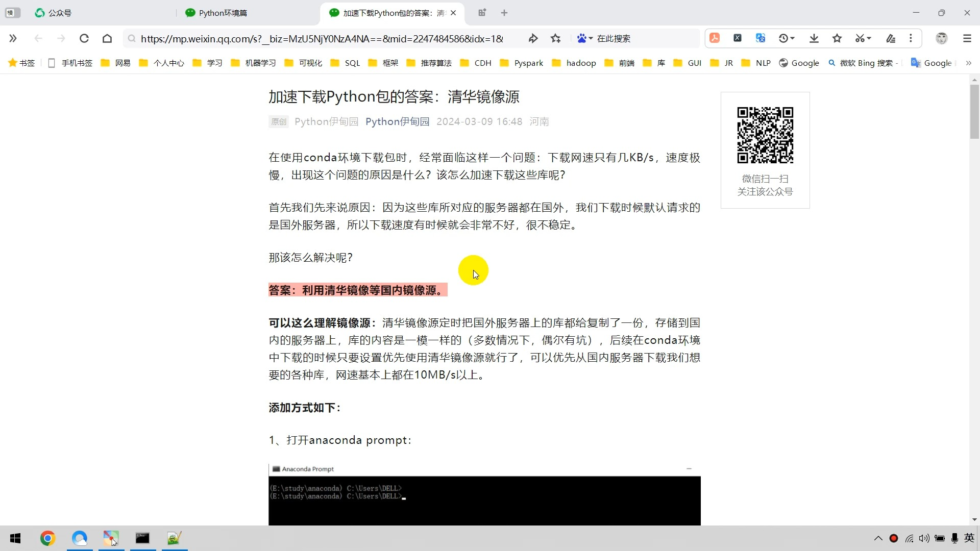Image resolution: width=980 pixels, height=551 pixels.
Task: Click the dark X extension icon
Action: tap(738, 38)
